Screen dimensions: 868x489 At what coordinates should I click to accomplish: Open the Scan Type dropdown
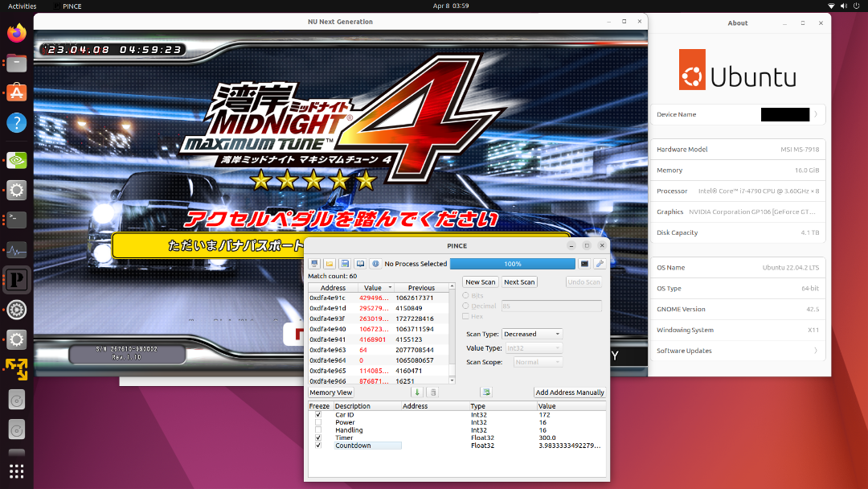(x=532, y=334)
